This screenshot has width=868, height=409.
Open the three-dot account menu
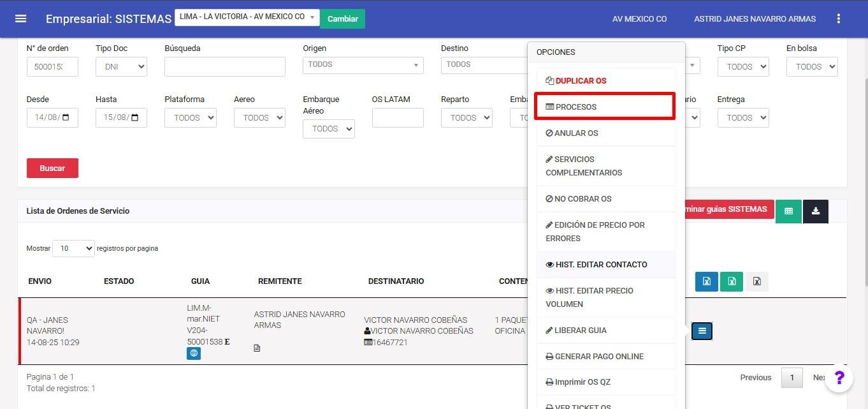pyautogui.click(x=838, y=19)
